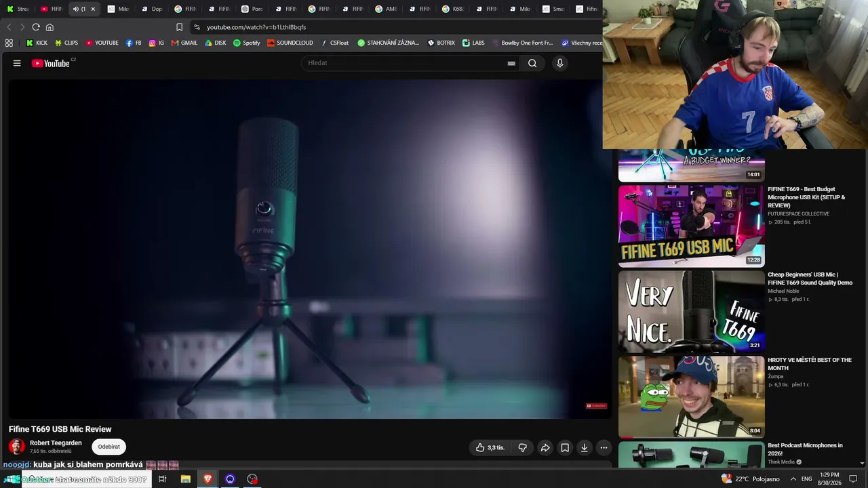868x488 pixels.
Task: Open the Bowlby One Font bookmark
Action: (x=522, y=43)
